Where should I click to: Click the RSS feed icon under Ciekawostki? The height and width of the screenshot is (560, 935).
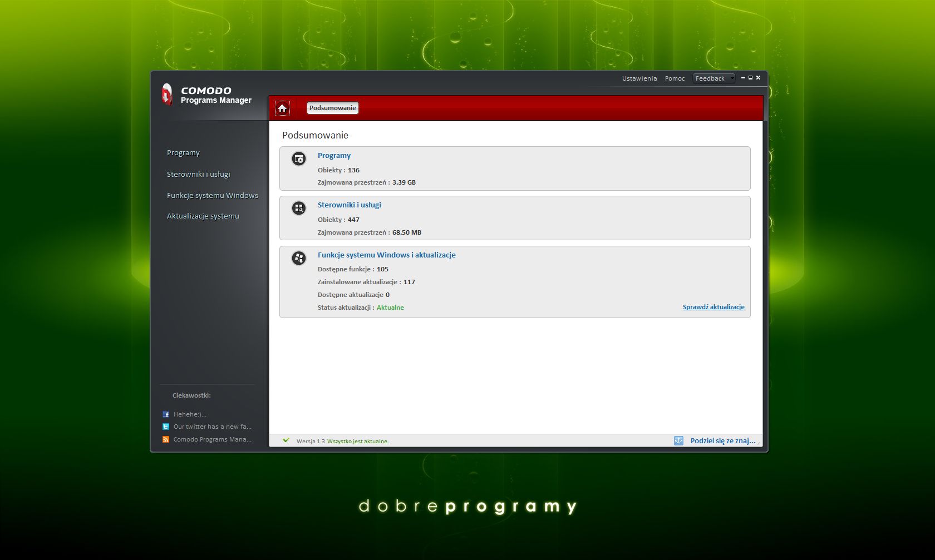pos(166,439)
